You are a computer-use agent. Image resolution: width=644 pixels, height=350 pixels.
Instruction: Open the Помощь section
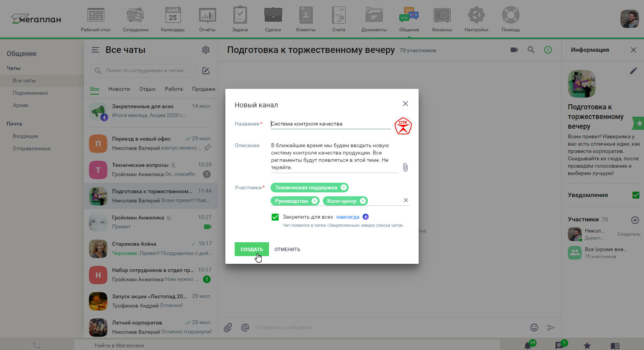tap(511, 19)
